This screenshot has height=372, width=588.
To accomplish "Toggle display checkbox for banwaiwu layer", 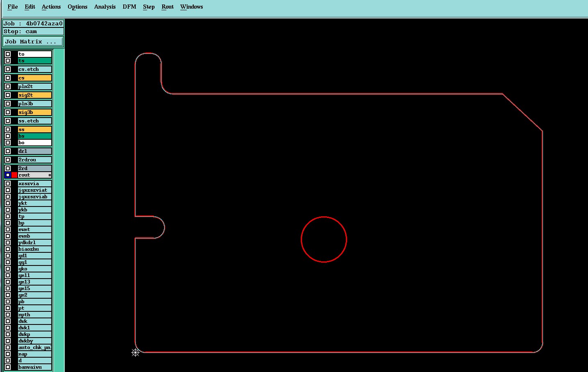I will 8,367.
